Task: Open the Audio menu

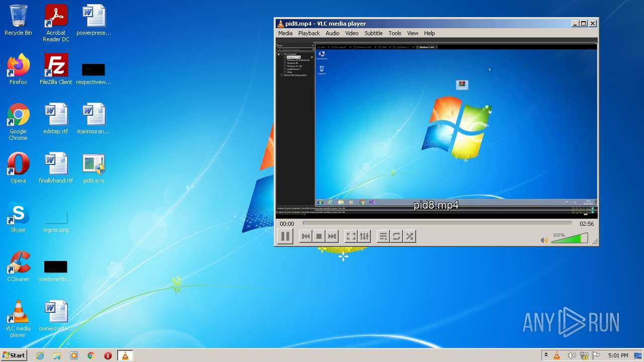Action: click(x=333, y=33)
